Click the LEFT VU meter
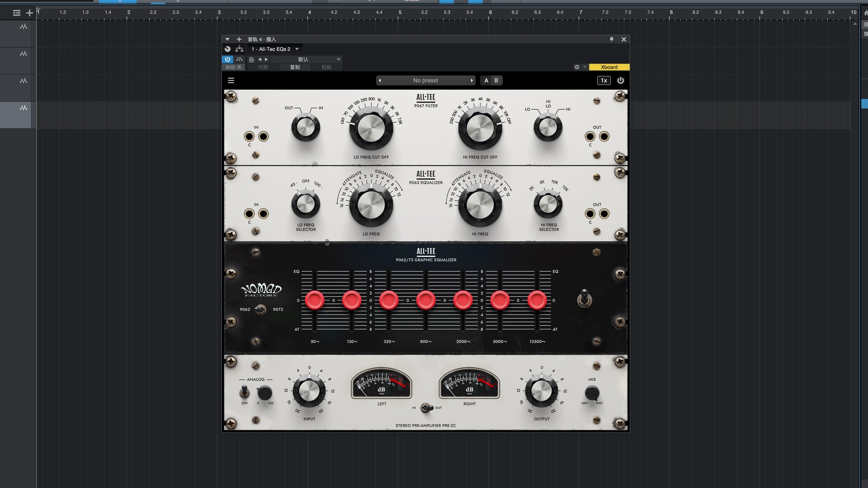 (382, 383)
